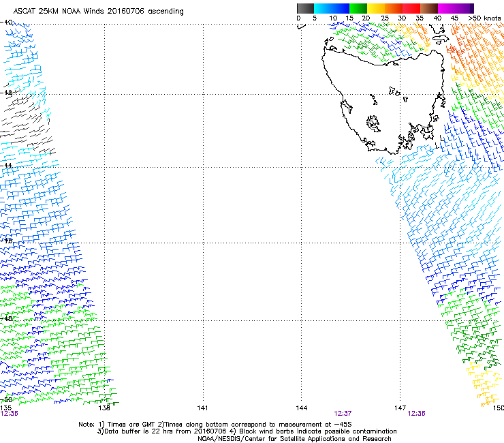Select the "-44" latitude axis label
The height and width of the screenshot is (443, 504).
click(6, 166)
